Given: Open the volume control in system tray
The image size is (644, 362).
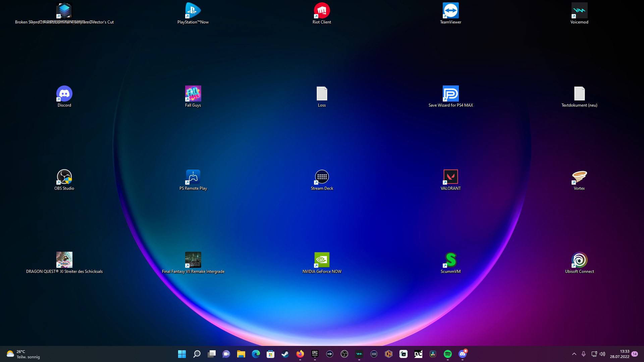Looking at the screenshot, I should click(x=602, y=354).
